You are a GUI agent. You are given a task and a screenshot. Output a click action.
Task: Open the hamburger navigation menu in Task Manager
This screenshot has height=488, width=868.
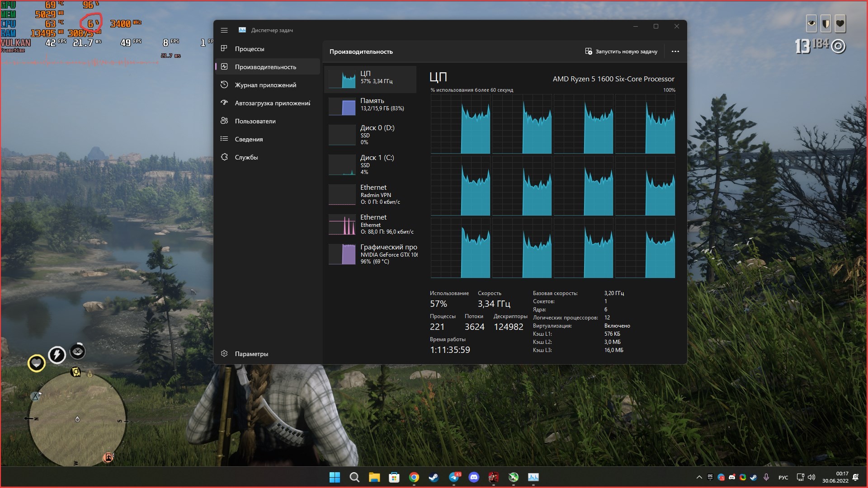pos(224,30)
